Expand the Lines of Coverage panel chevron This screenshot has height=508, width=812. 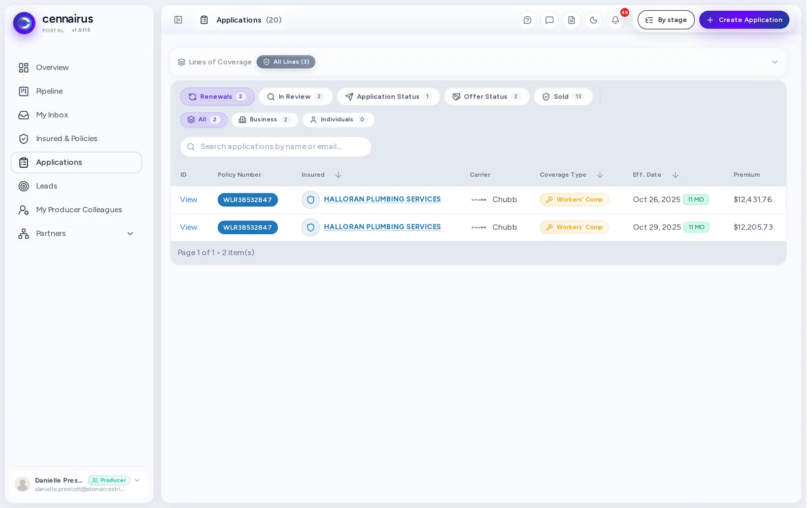coord(774,62)
